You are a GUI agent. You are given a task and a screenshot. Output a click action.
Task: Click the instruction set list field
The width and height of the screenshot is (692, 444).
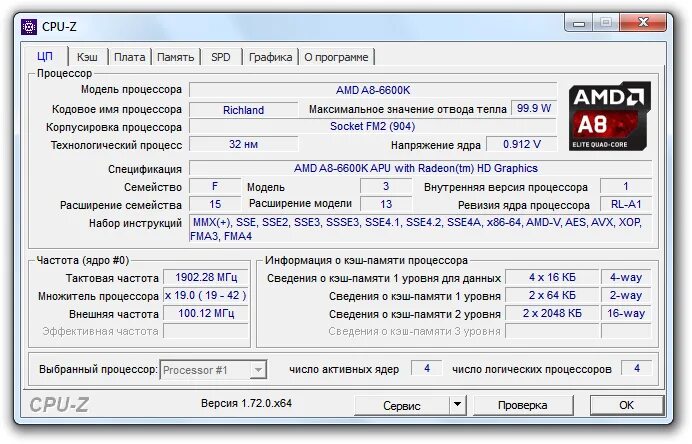(x=420, y=229)
